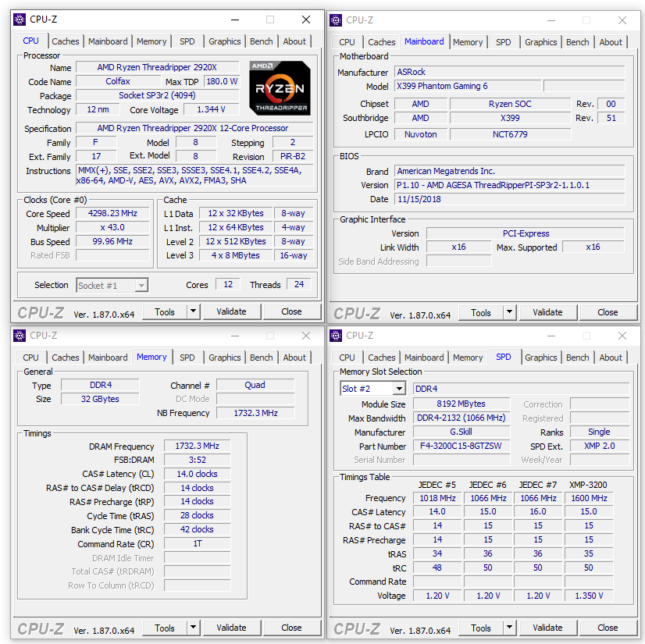Click the Close button in the Memory timings window
645x644 pixels.
click(x=291, y=628)
